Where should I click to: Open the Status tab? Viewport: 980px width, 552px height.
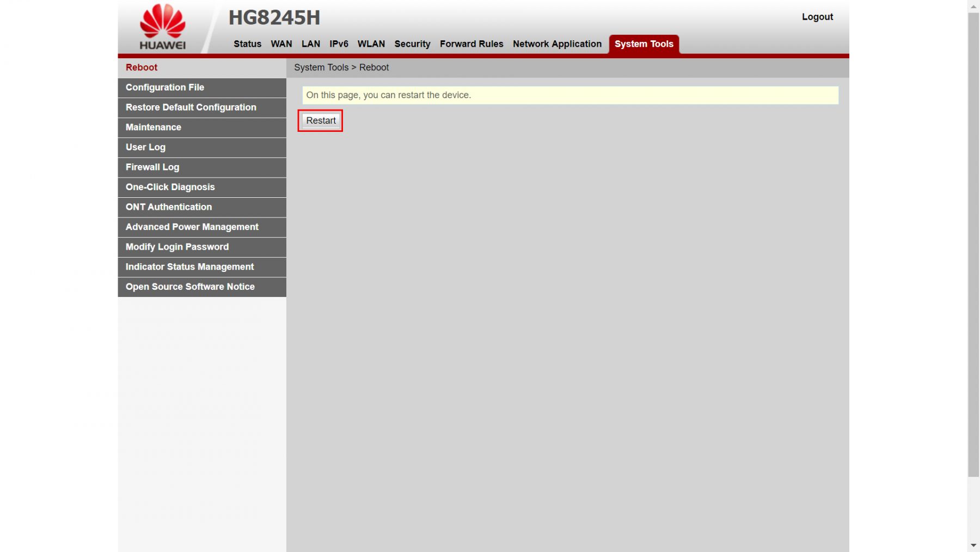pyautogui.click(x=247, y=44)
